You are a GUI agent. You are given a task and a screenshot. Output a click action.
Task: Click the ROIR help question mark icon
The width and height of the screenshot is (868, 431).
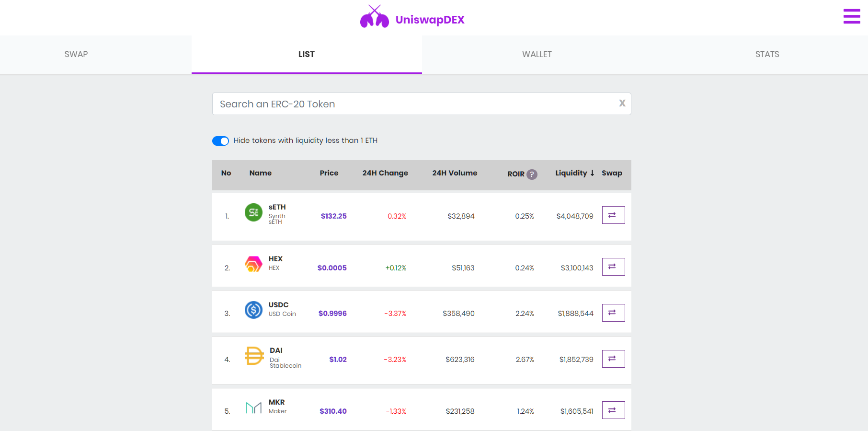(x=532, y=174)
